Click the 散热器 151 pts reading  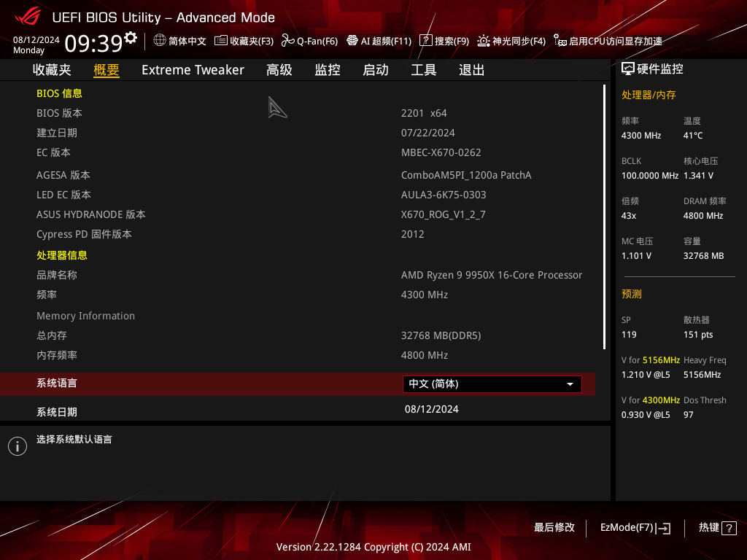point(698,327)
